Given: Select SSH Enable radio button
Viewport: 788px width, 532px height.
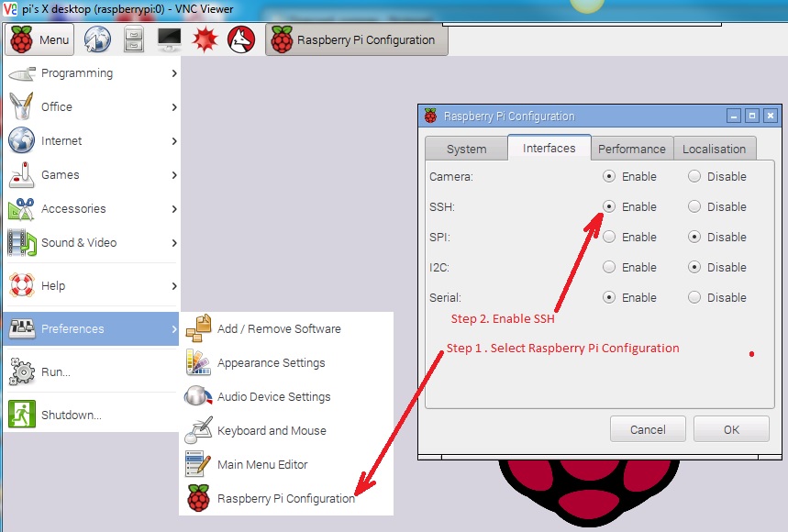Looking at the screenshot, I should coord(608,206).
